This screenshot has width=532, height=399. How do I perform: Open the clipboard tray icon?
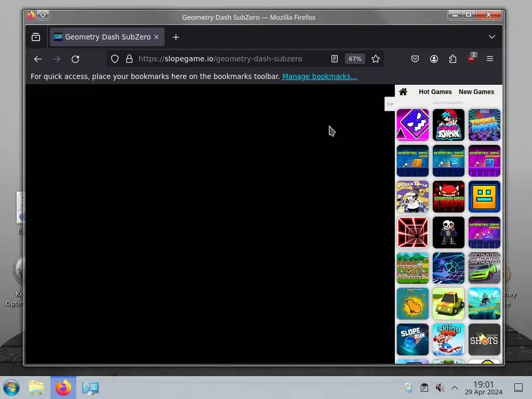coord(424,388)
